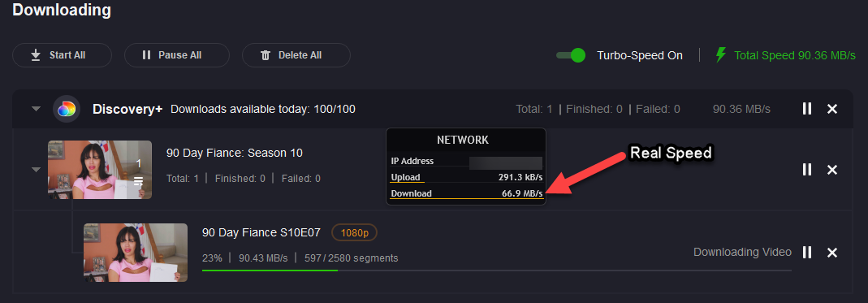The width and height of the screenshot is (868, 303).
Task: Turn off the Turbo-Speed toggle
Action: (571, 55)
